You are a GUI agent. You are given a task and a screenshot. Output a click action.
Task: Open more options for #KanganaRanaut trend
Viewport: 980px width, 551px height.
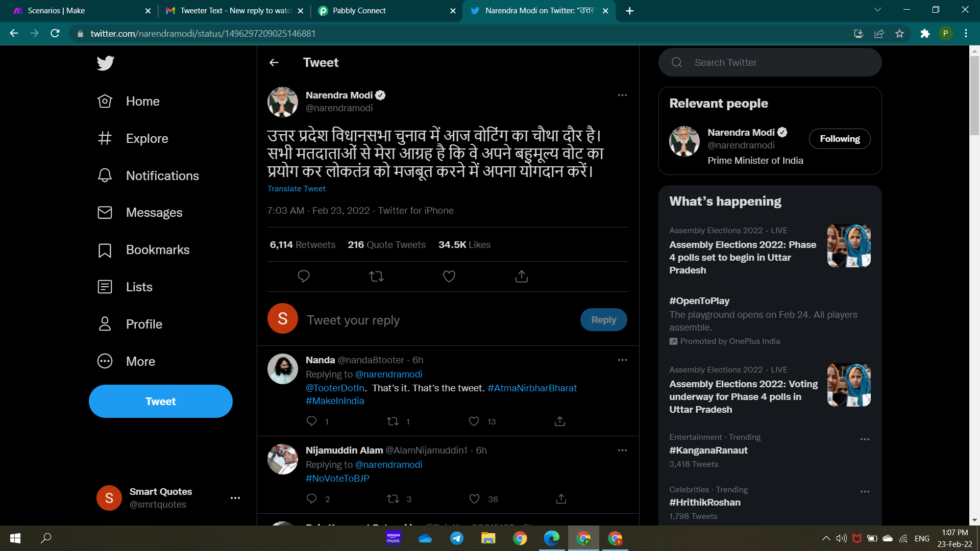tap(865, 439)
